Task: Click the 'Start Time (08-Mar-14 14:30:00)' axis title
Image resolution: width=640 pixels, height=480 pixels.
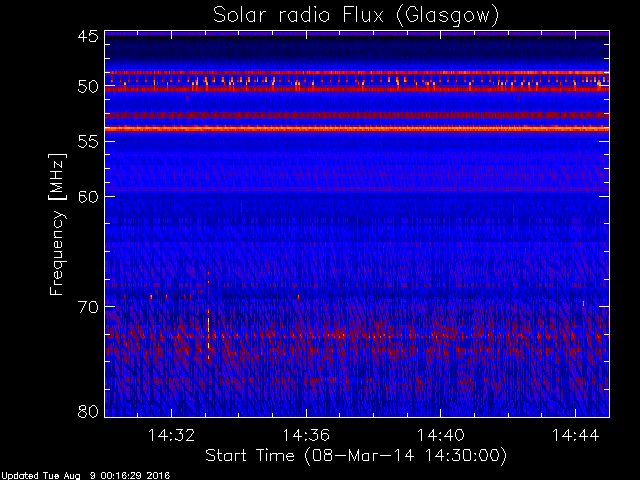Action: (x=356, y=456)
